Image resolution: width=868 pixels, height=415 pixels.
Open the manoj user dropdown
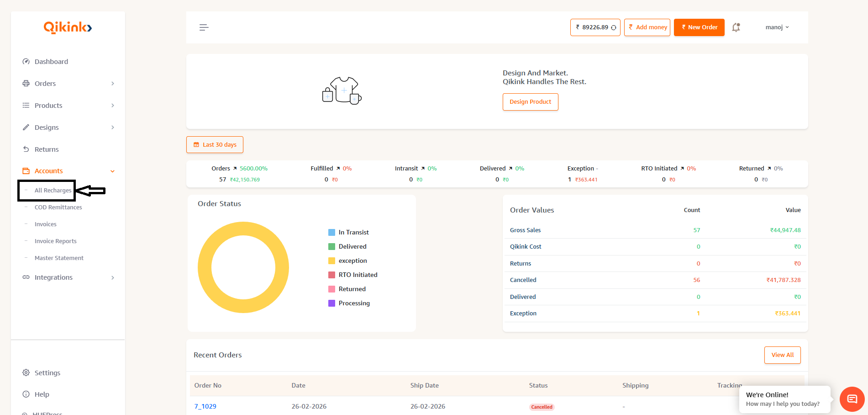[777, 27]
